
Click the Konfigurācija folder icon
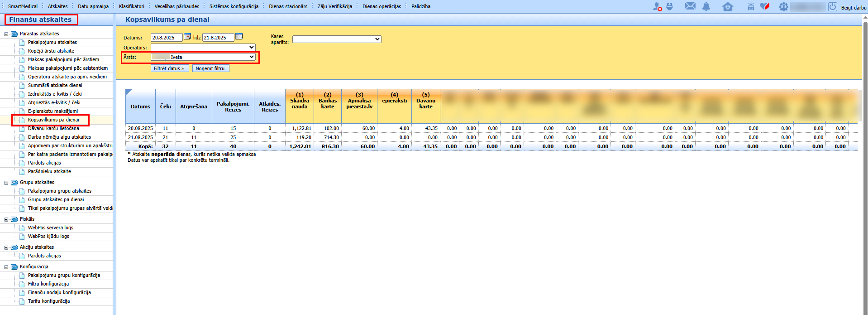click(14, 267)
